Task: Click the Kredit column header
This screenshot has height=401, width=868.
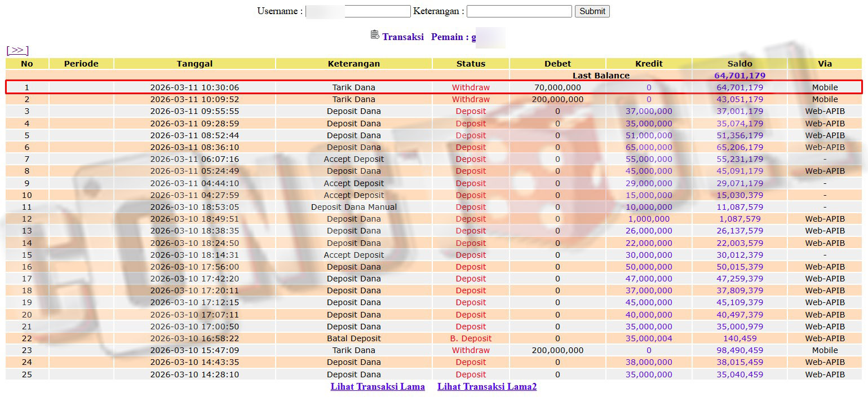Action: point(649,64)
